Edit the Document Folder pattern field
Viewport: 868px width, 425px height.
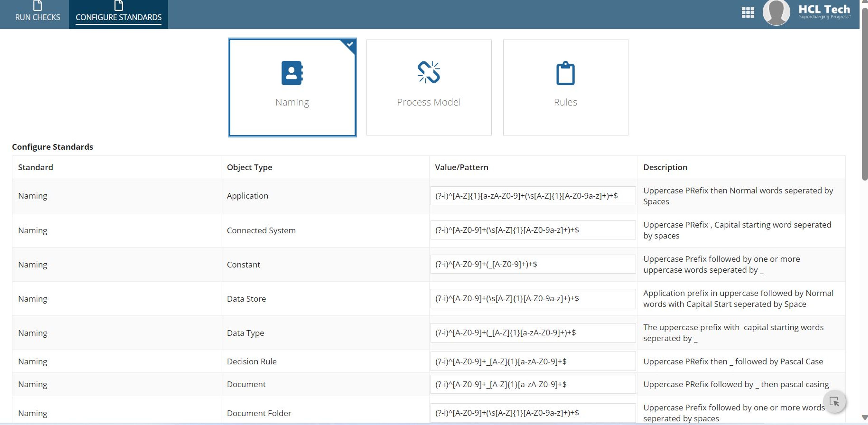[533, 413]
